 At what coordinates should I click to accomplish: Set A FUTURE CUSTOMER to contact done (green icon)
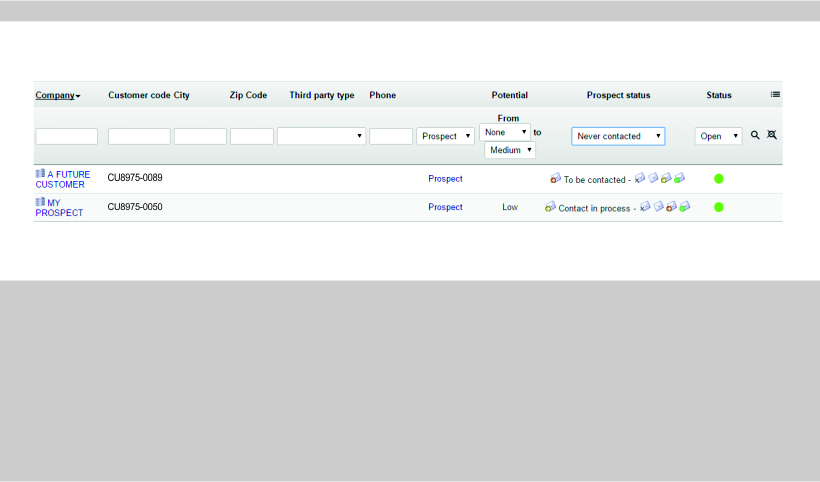pyautogui.click(x=680, y=179)
